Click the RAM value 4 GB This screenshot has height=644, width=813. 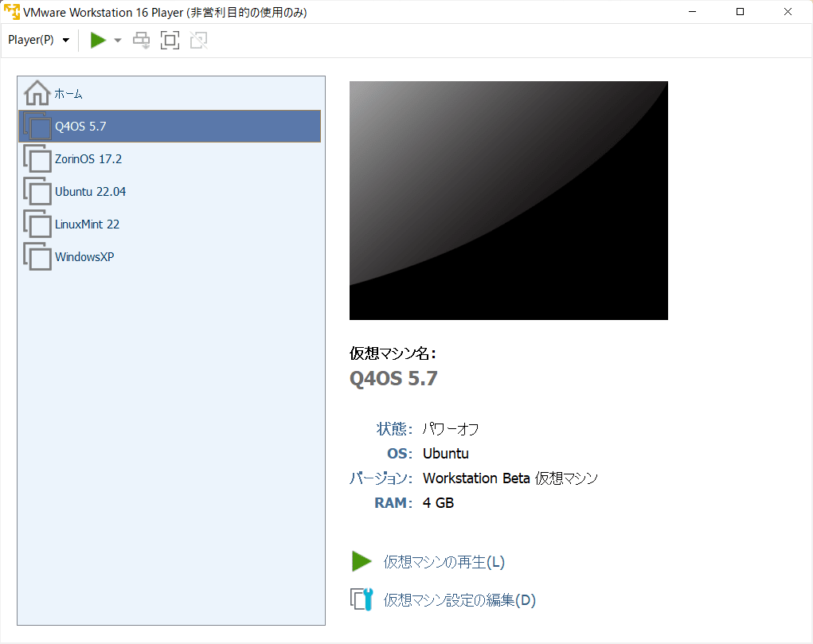point(438,502)
